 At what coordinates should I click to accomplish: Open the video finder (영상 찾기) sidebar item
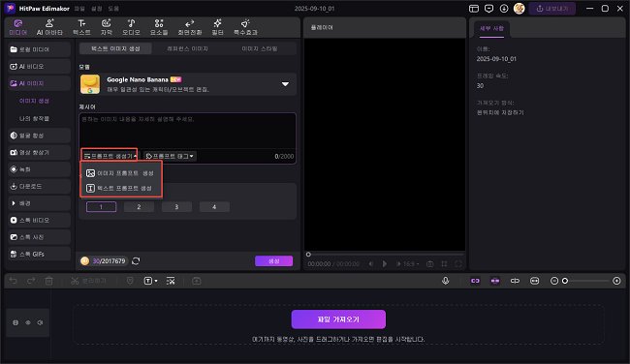(39, 153)
